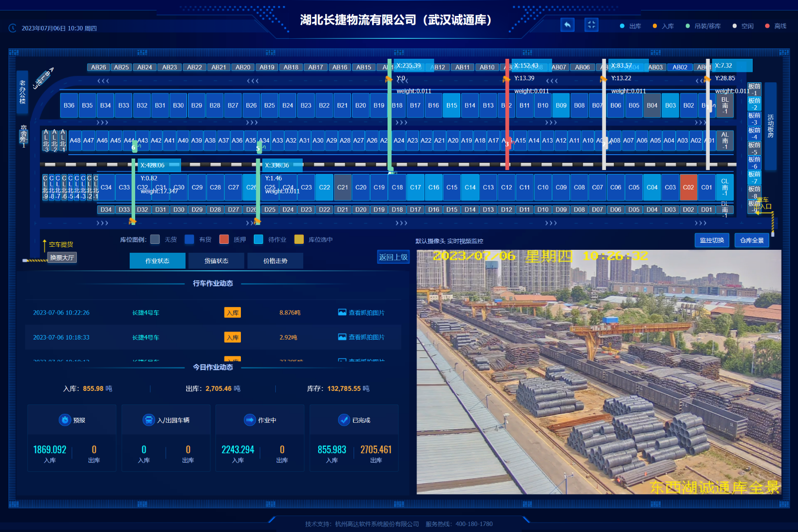Click the 已完成 checkmark icon
798x532 pixels.
pyautogui.click(x=344, y=420)
